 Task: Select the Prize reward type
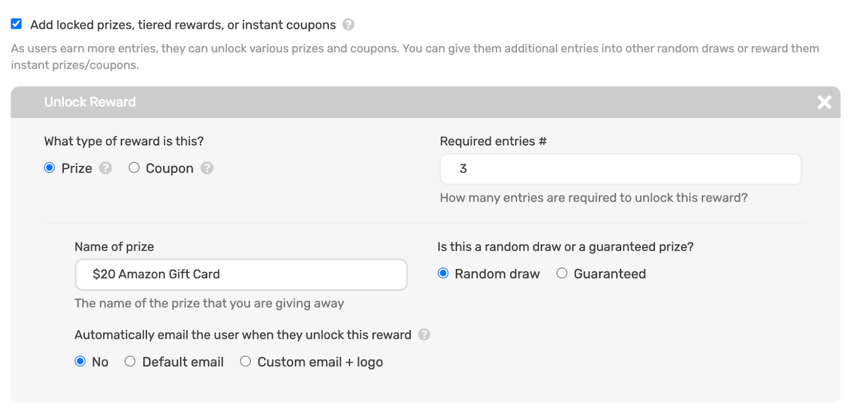tap(49, 168)
